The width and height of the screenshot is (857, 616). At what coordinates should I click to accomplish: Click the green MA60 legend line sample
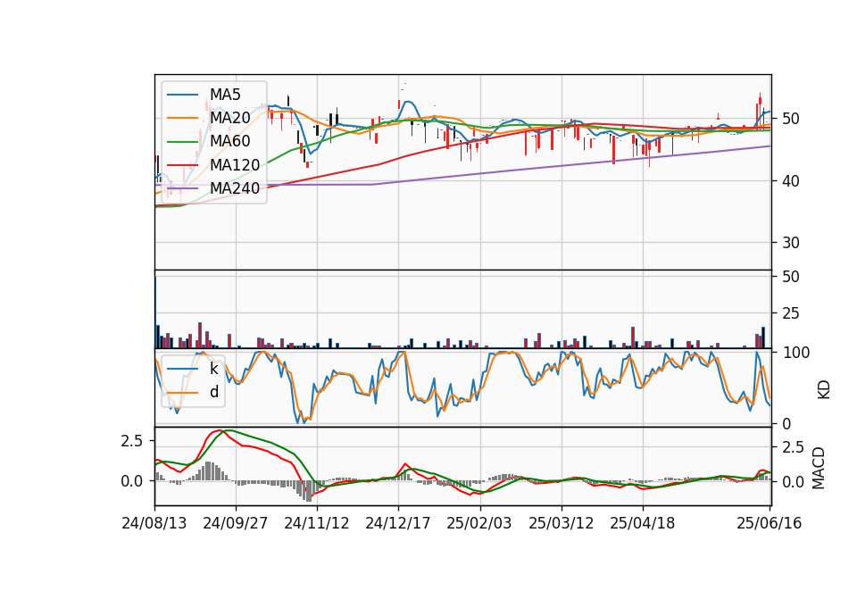(x=182, y=142)
